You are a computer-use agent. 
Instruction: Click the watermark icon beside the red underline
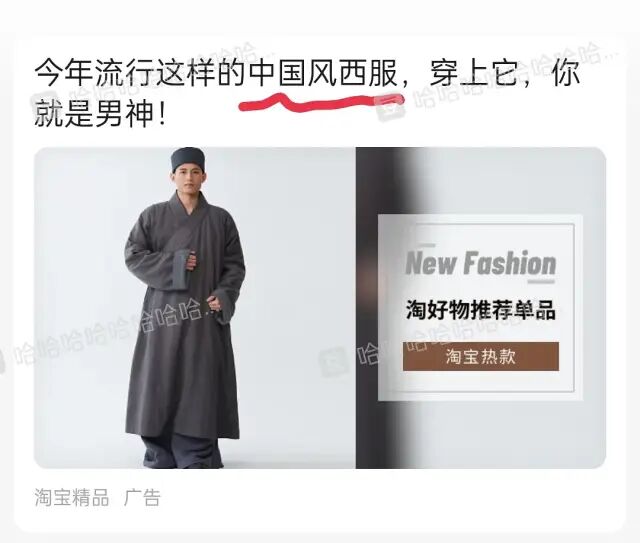click(389, 107)
